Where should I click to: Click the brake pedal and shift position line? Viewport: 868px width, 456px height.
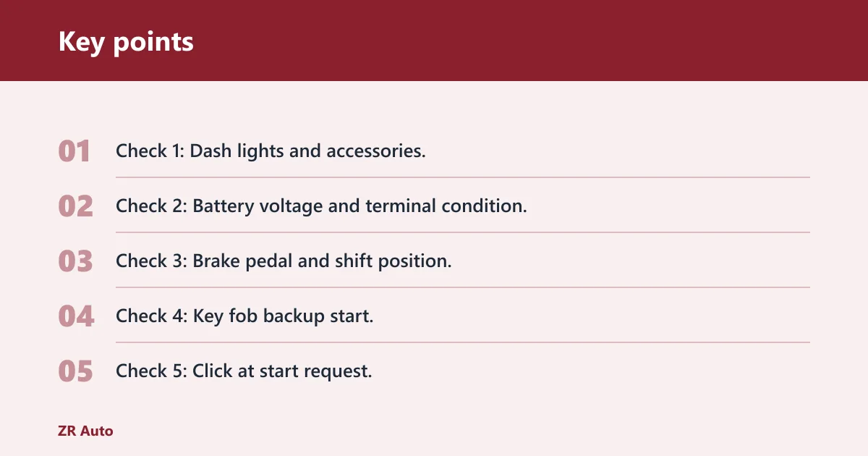click(284, 261)
